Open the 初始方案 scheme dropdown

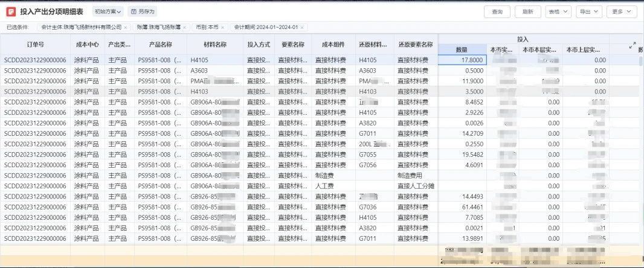click(109, 11)
